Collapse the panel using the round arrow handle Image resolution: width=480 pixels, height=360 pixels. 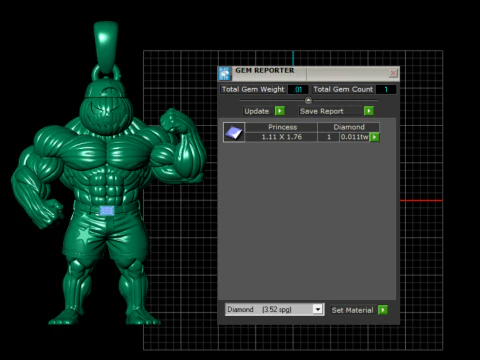pyautogui.click(x=308, y=100)
